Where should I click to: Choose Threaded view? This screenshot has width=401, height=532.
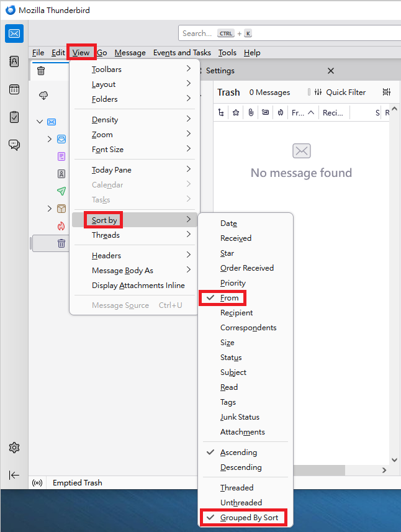point(246,487)
